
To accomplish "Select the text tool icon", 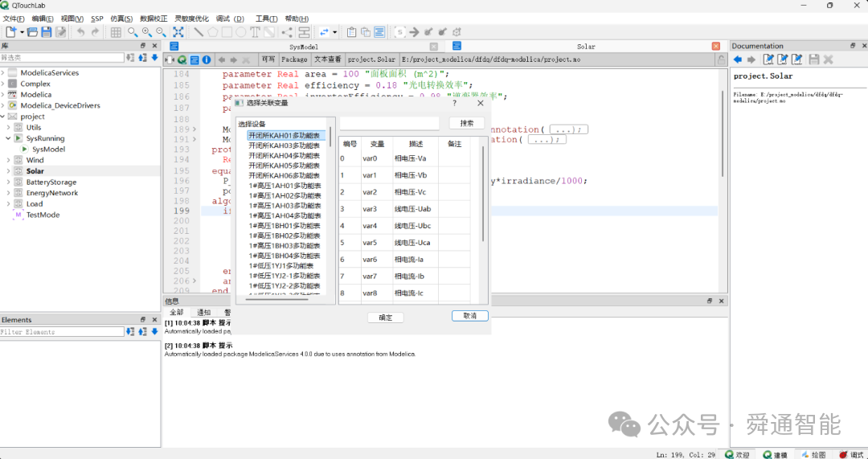I will [256, 32].
